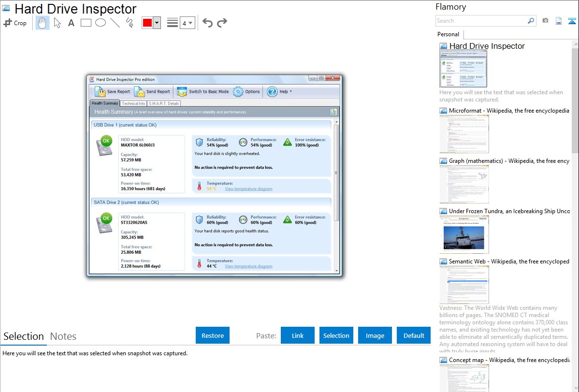Click the Flamory title icon
Viewport: 579px width, 392px height.
[6, 9]
